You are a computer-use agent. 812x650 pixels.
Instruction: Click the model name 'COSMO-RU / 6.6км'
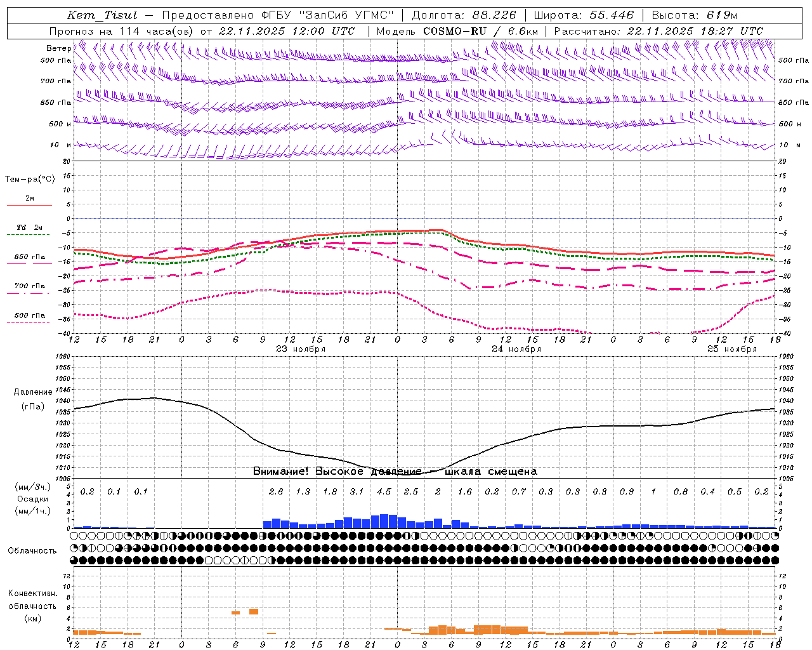(481, 31)
